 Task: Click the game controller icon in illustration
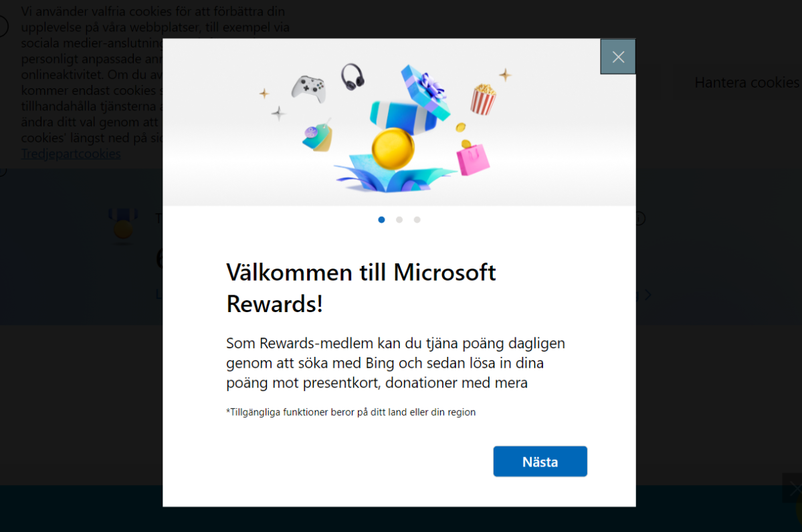pyautogui.click(x=308, y=89)
